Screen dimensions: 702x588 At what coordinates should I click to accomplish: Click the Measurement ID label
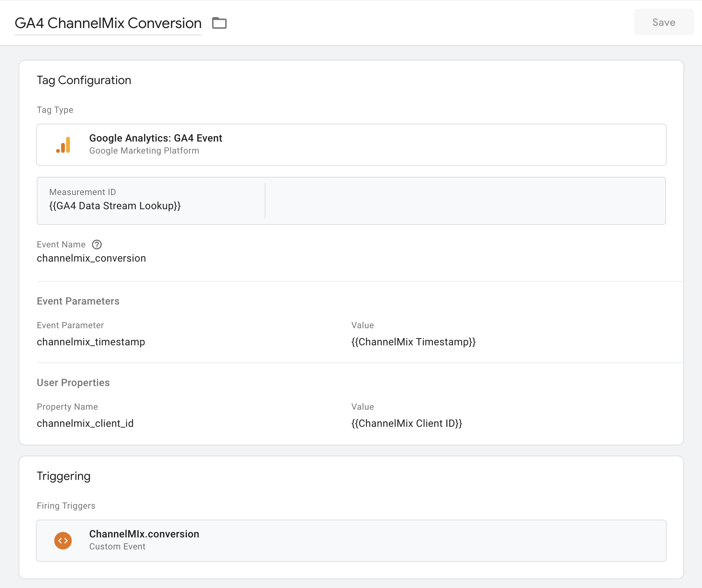(x=83, y=192)
